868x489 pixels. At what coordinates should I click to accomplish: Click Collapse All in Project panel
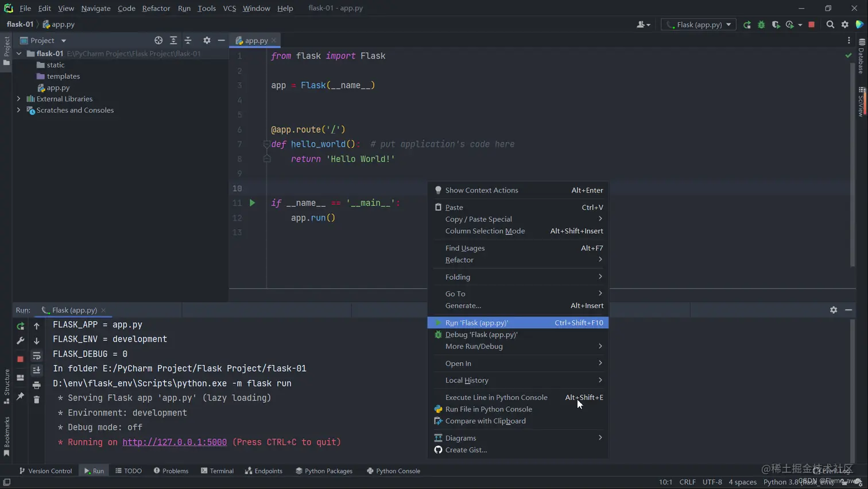pyautogui.click(x=188, y=40)
